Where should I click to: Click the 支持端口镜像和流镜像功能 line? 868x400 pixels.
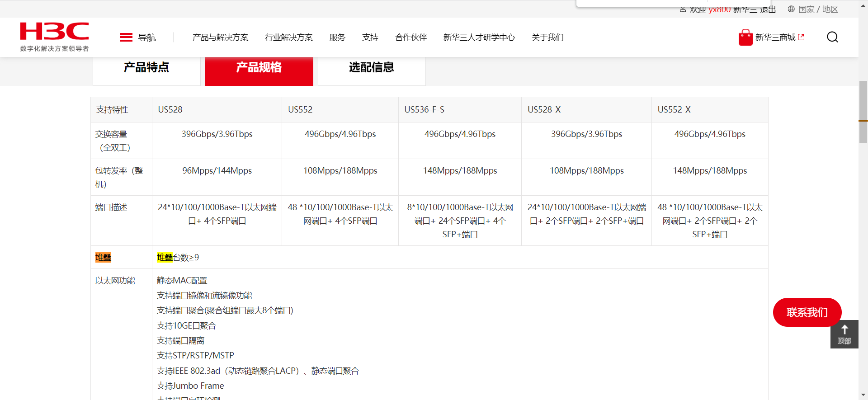click(204, 296)
